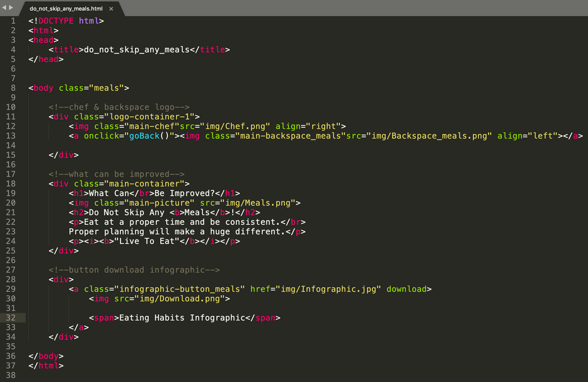Click the "main-chef" class value
588x382 pixels.
click(x=152, y=127)
